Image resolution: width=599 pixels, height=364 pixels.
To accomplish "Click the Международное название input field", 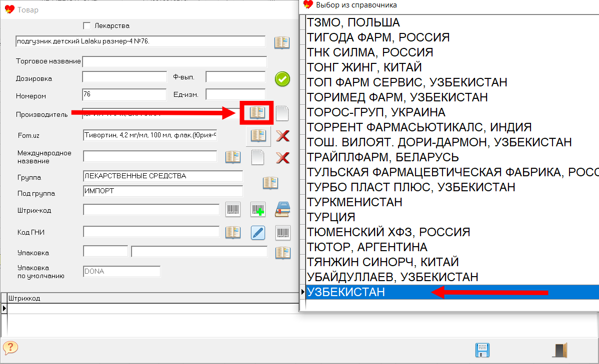I will tap(150, 156).
